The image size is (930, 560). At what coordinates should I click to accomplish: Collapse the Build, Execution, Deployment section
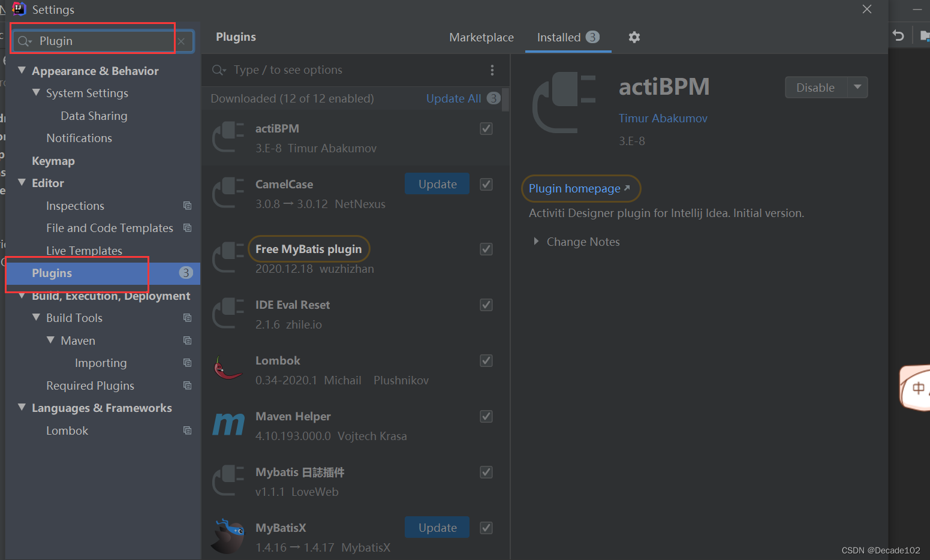[22, 296]
